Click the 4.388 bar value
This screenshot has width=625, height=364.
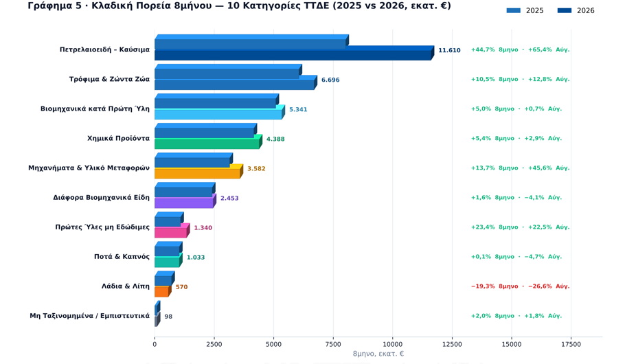[275, 139]
